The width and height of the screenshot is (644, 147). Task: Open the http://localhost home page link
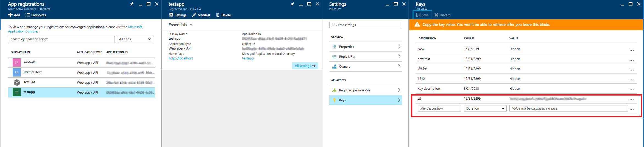click(181, 58)
